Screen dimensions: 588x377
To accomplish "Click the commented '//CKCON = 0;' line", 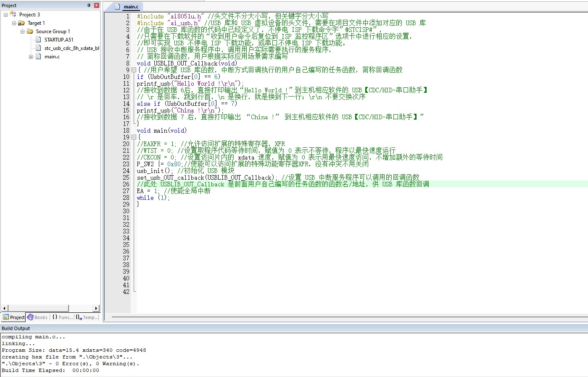I will click(290, 157).
